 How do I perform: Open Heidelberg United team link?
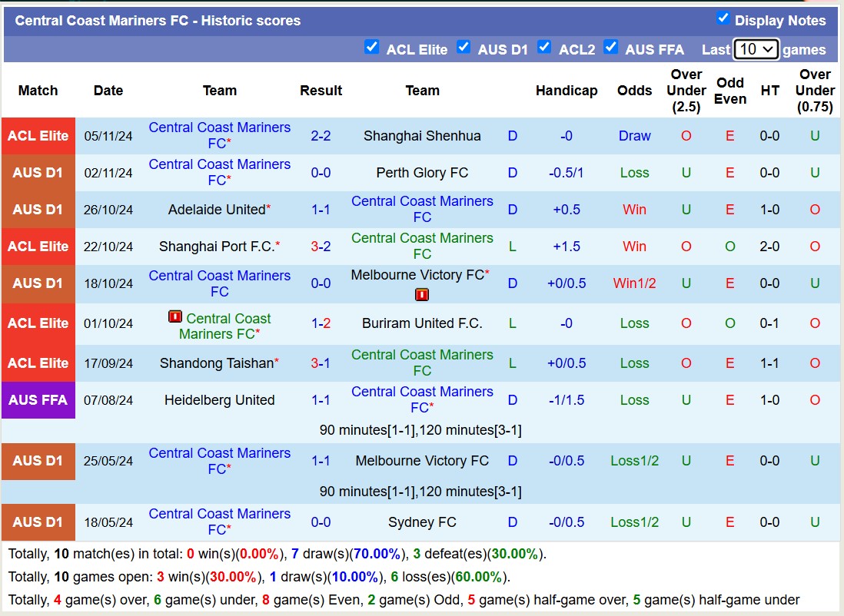click(219, 400)
